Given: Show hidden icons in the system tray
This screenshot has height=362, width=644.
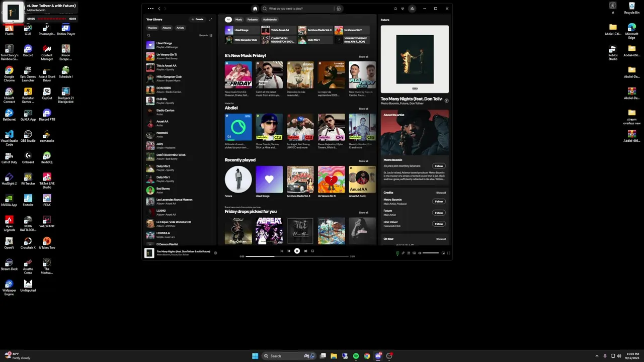Looking at the screenshot, I should (597, 356).
